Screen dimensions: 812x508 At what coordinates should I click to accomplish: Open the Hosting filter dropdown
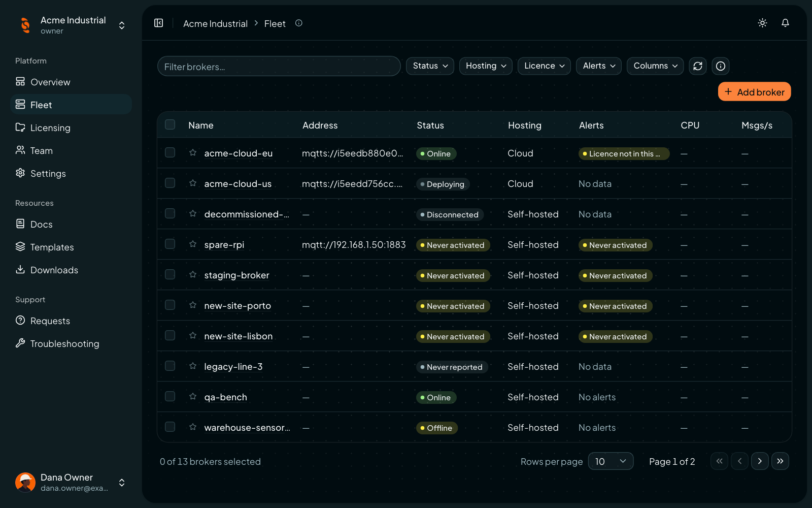click(486, 66)
